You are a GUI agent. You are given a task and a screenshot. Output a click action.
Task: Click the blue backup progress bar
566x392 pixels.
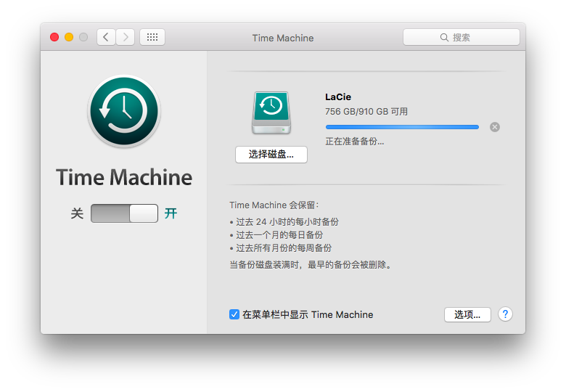point(402,127)
